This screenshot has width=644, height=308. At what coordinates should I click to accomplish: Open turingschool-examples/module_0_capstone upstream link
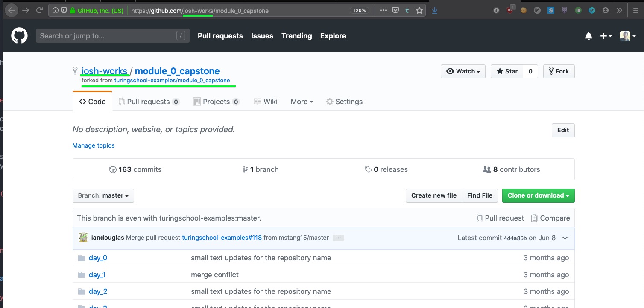pyautogui.click(x=172, y=80)
